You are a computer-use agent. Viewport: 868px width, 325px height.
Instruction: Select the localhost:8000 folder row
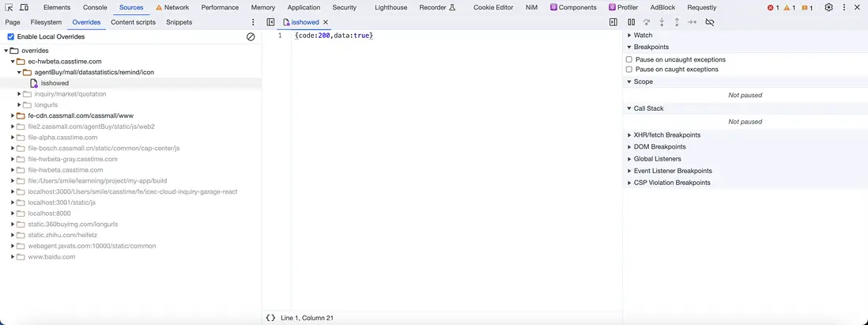pyautogui.click(x=130, y=214)
